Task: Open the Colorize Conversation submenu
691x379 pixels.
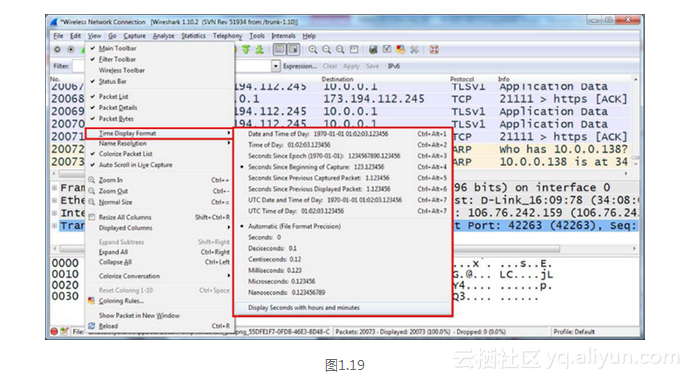Action: click(160, 276)
